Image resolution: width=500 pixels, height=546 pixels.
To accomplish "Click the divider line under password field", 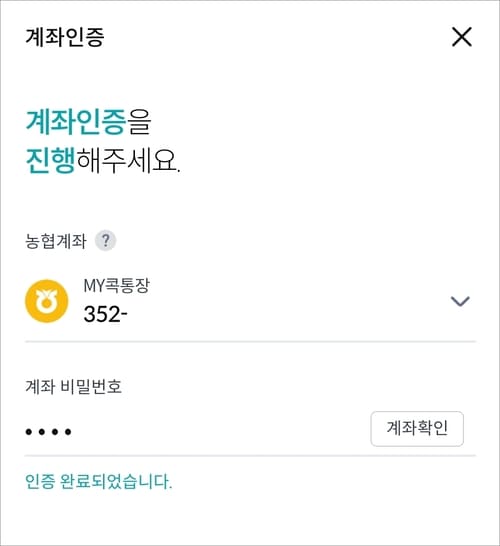I will point(250,455).
